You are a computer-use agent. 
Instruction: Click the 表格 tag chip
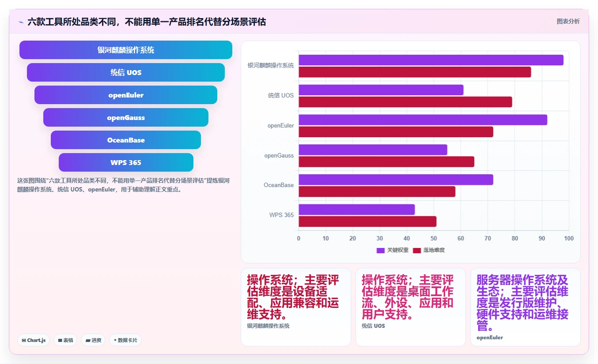(x=65, y=340)
